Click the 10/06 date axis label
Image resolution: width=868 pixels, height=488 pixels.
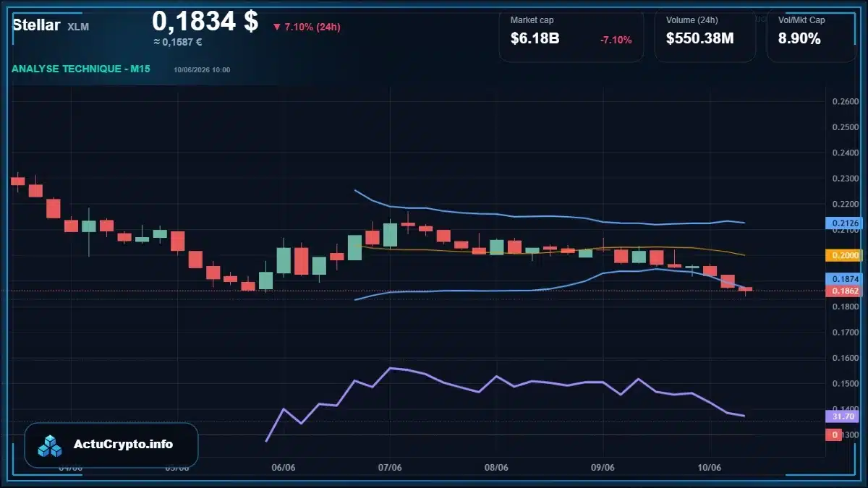[710, 467]
